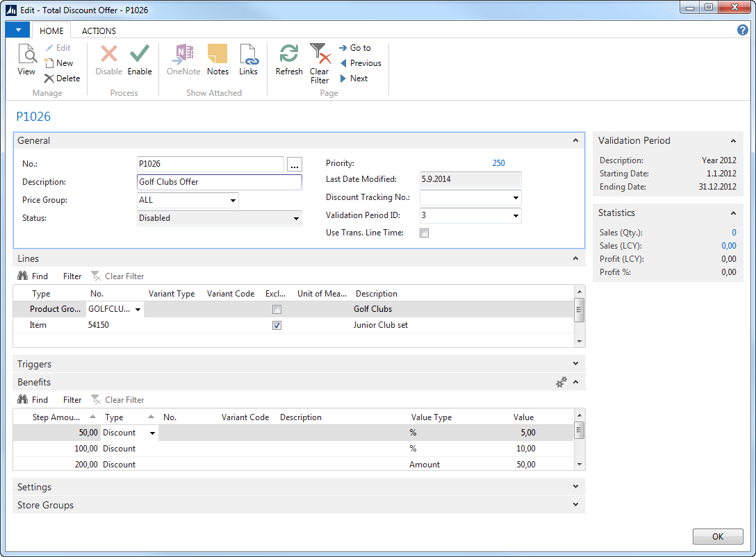Click the View magnifier icon
The width and height of the screenshot is (756, 557).
click(26, 55)
